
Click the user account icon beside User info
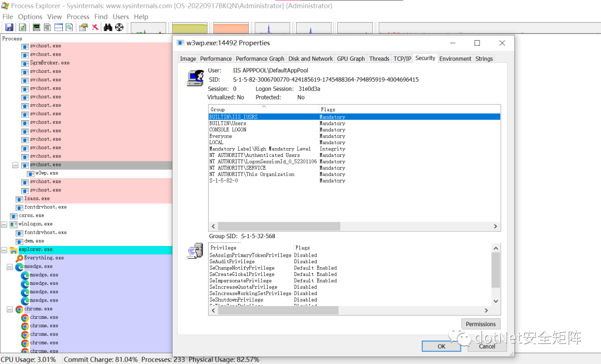coord(195,78)
